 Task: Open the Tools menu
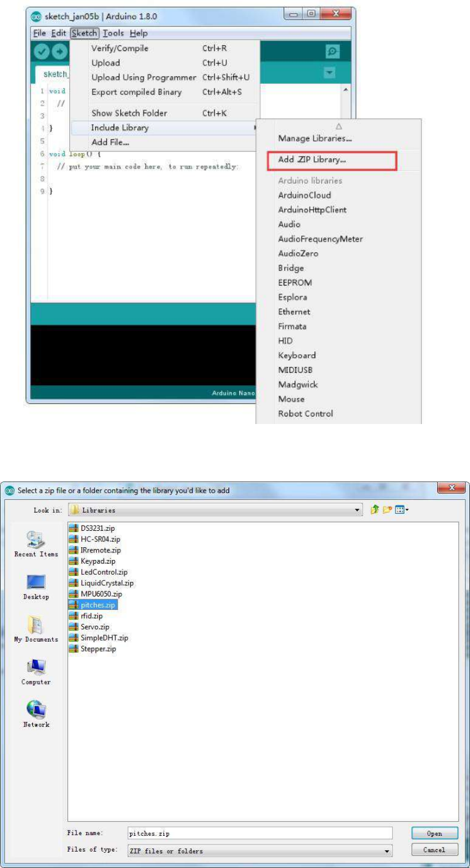pos(114,33)
